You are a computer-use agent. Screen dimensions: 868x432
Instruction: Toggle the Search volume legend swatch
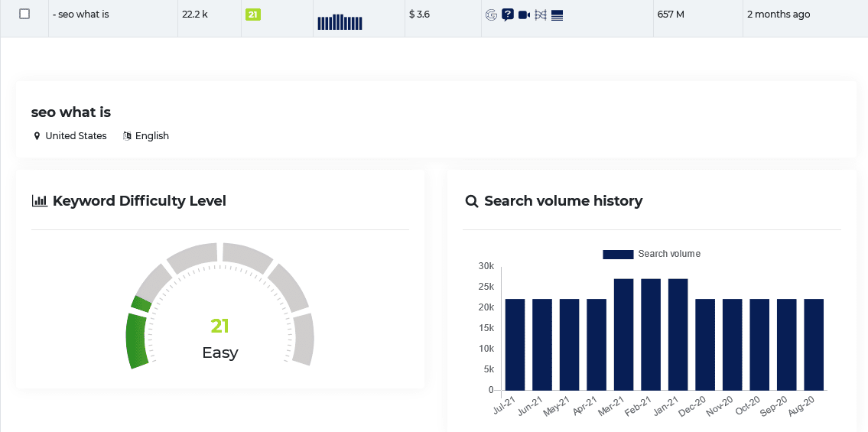point(618,254)
